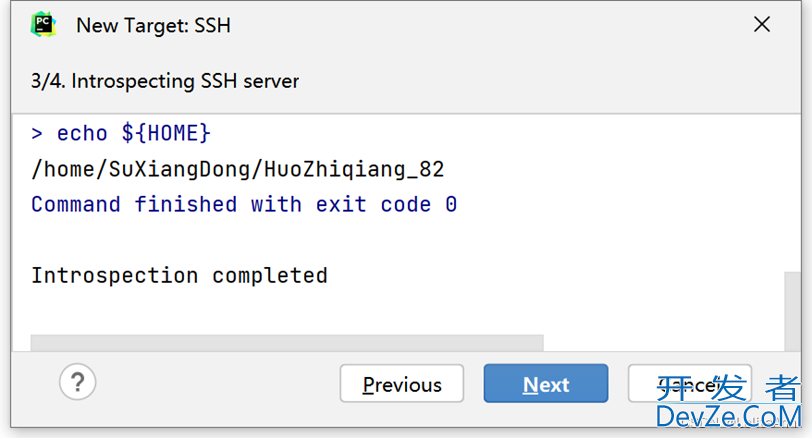This screenshot has width=812, height=438.
Task: Open help with the question mark button
Action: tap(78, 382)
